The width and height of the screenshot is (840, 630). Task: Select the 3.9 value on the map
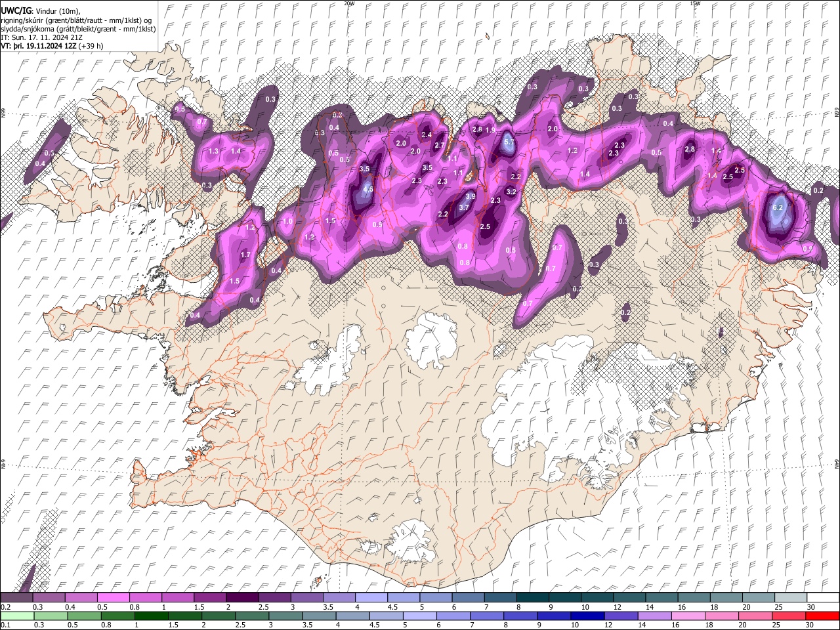471,196
